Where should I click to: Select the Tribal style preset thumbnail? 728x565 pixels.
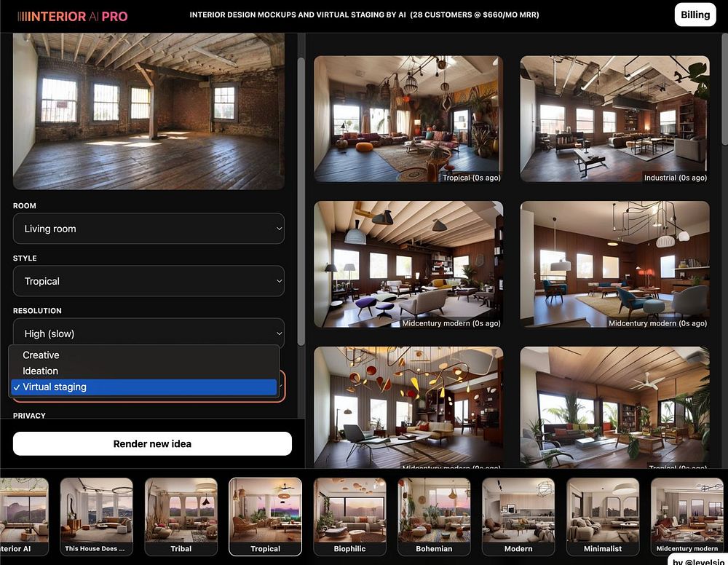click(x=181, y=517)
